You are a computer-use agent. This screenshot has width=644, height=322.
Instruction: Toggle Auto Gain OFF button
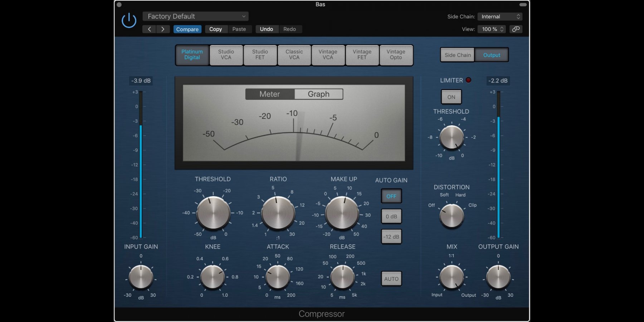tap(391, 196)
